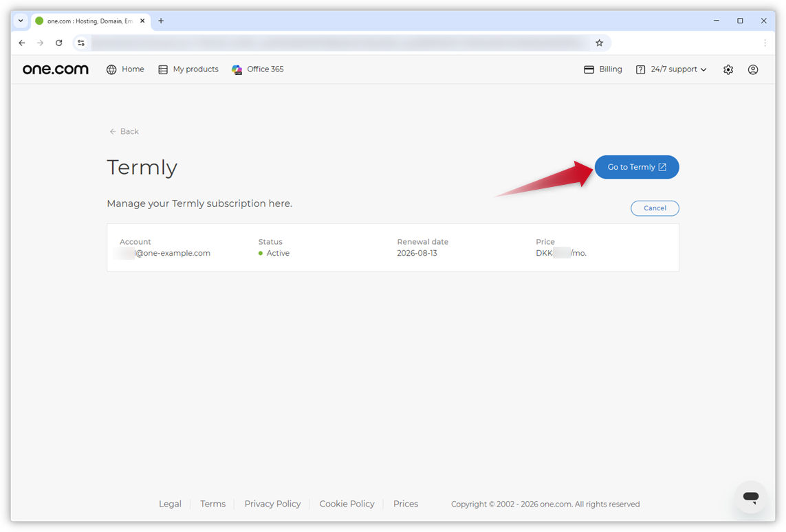Expand the 24/7 support dropdown

coord(671,69)
